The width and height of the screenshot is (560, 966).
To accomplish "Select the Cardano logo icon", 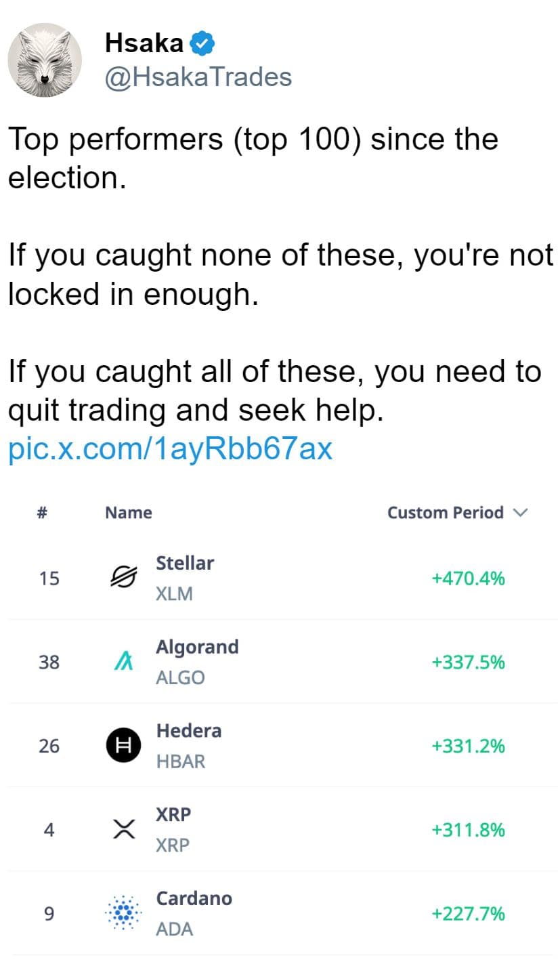I will tap(123, 913).
